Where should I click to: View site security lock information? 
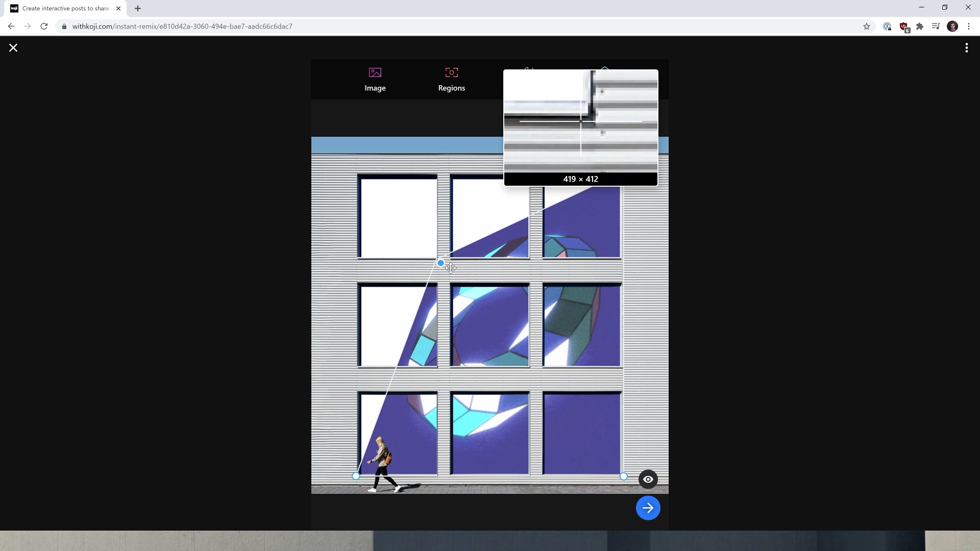[64, 27]
